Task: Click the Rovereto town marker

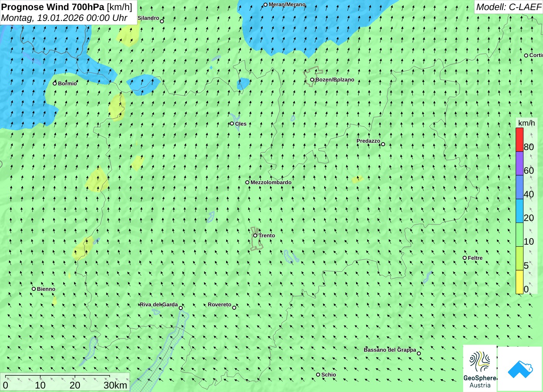Action: point(234,308)
